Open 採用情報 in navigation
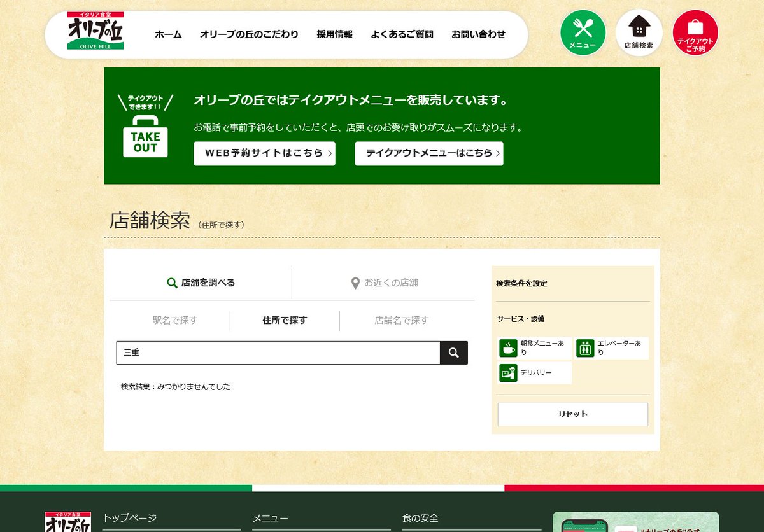 tap(335, 34)
